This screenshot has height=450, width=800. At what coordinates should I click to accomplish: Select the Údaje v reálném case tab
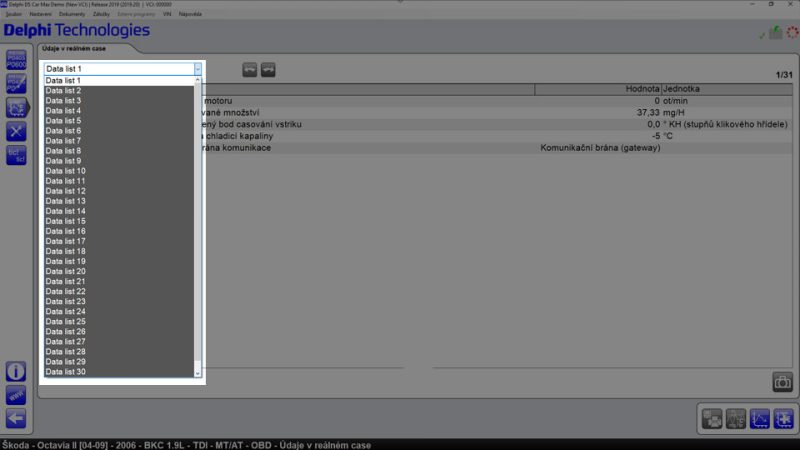[x=75, y=48]
